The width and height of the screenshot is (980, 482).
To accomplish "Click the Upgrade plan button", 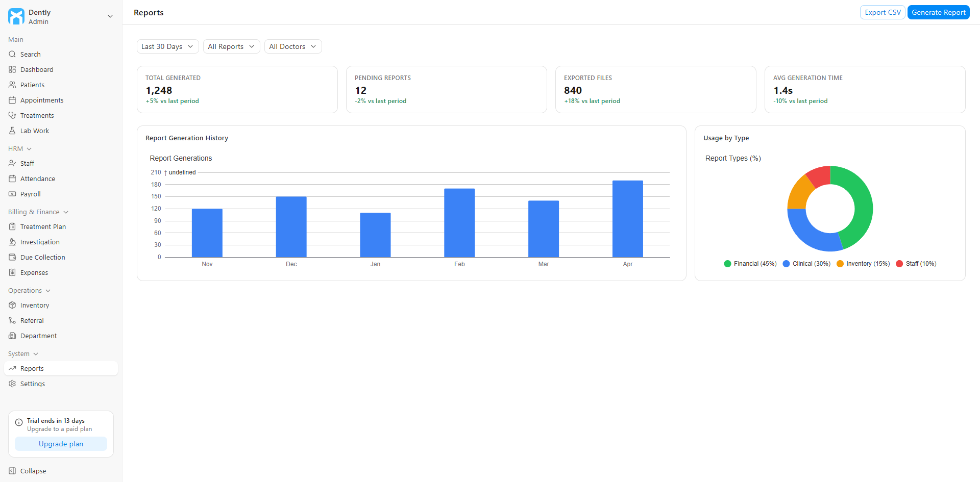I will tap(61, 444).
